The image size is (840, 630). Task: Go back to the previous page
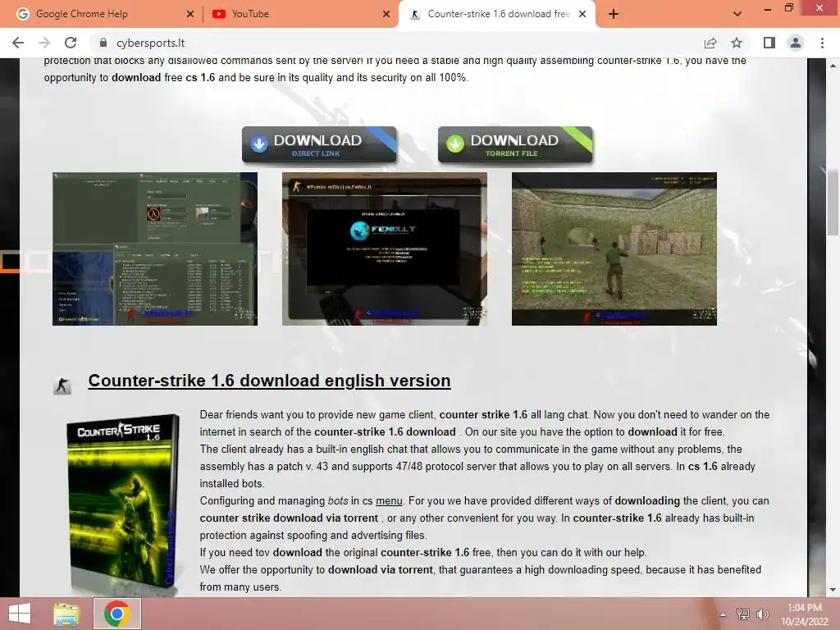[x=18, y=43]
